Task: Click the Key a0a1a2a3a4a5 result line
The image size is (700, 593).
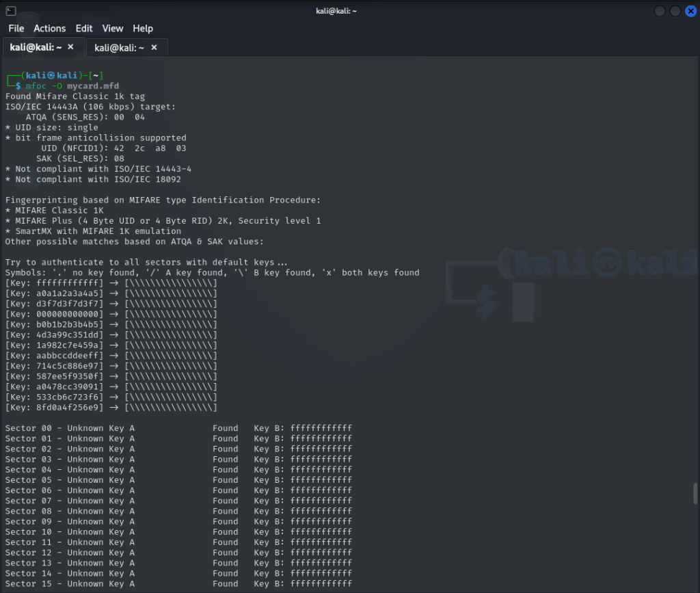Action: [x=111, y=293]
